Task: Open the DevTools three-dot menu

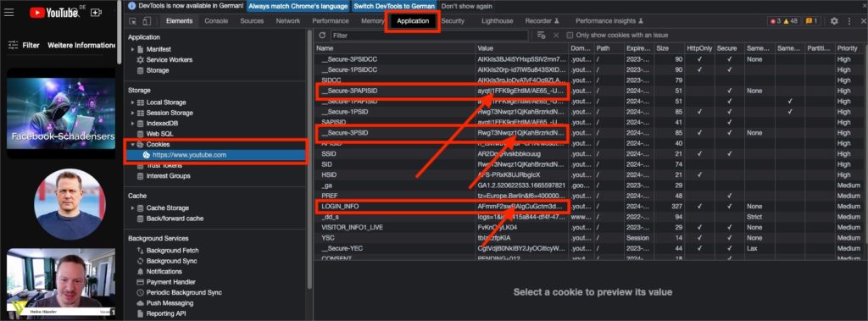Action: pyautogui.click(x=849, y=21)
